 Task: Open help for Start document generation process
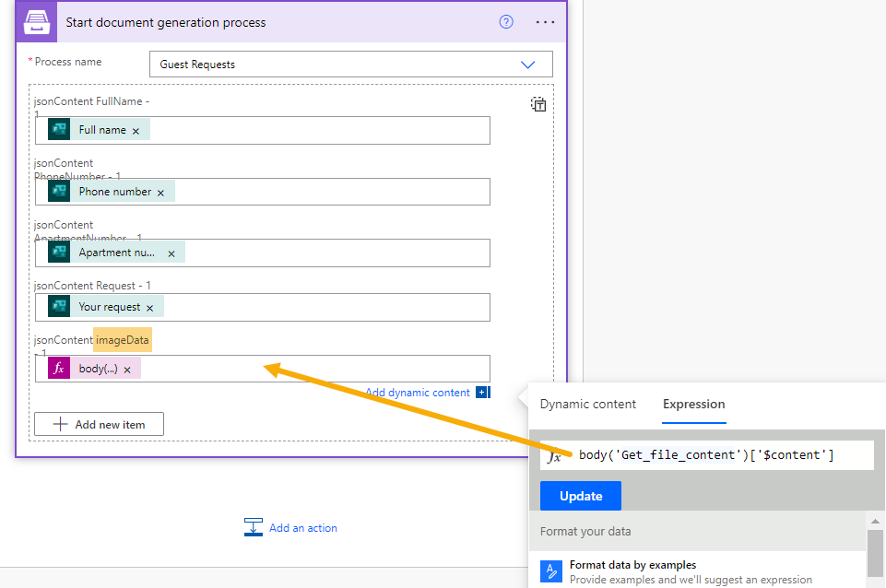[506, 22]
